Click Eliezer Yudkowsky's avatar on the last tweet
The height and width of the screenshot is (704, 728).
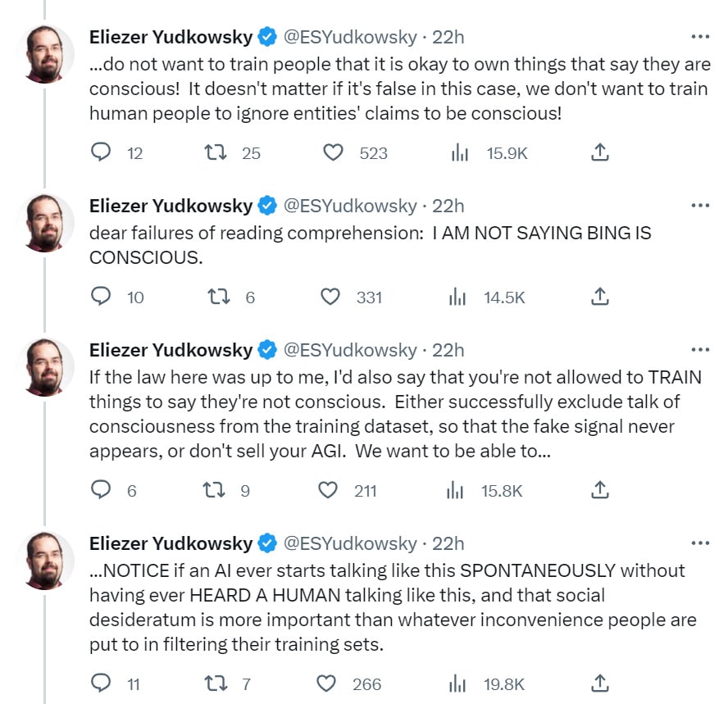pyautogui.click(x=46, y=560)
